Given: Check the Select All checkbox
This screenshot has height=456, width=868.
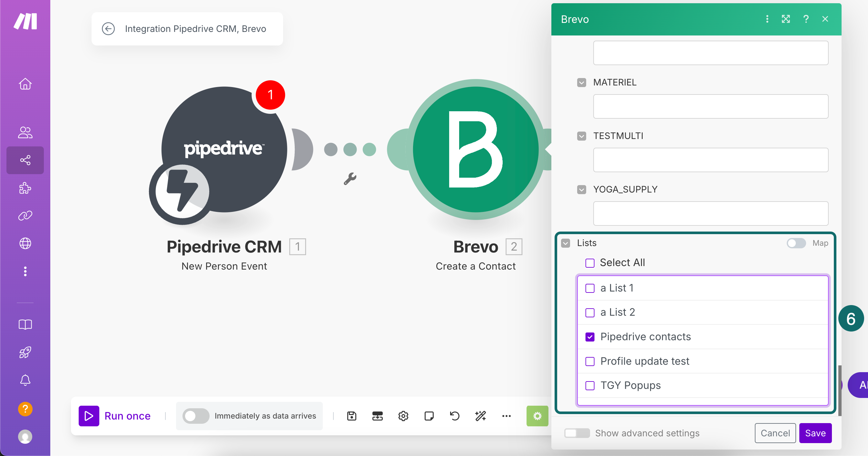Looking at the screenshot, I should click(590, 263).
